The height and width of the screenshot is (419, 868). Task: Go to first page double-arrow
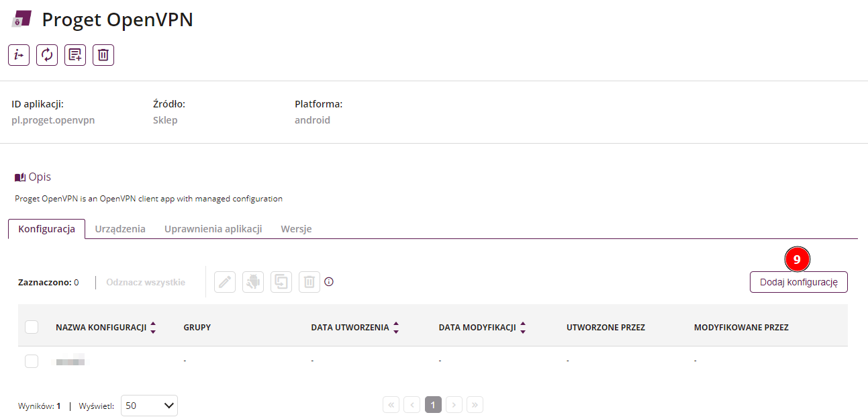391,405
